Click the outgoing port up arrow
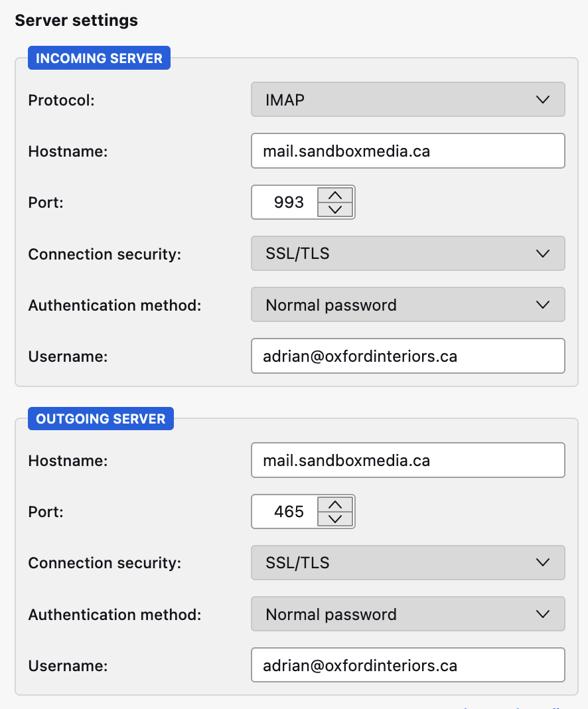Screen dimensions: 588x709 tap(336, 505)
